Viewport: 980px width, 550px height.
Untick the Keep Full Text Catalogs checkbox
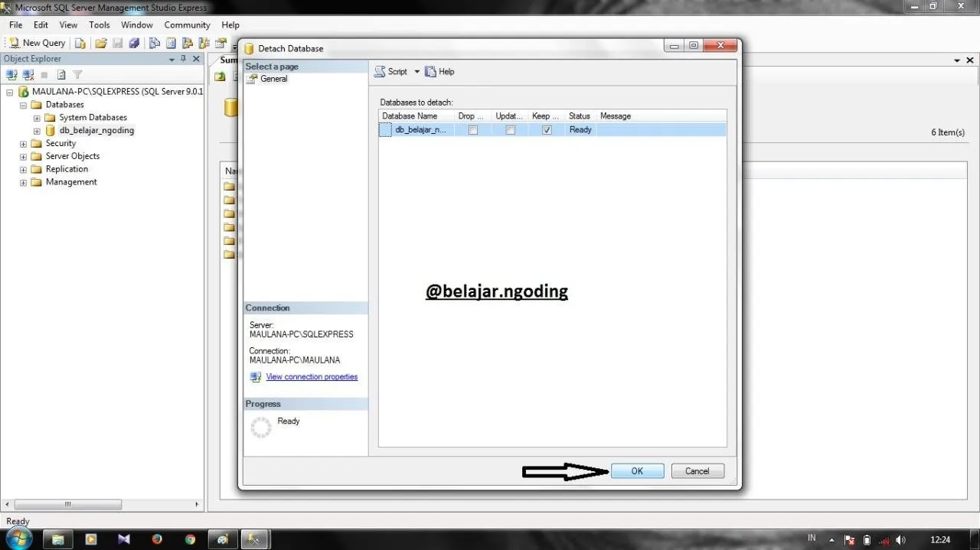tap(547, 130)
